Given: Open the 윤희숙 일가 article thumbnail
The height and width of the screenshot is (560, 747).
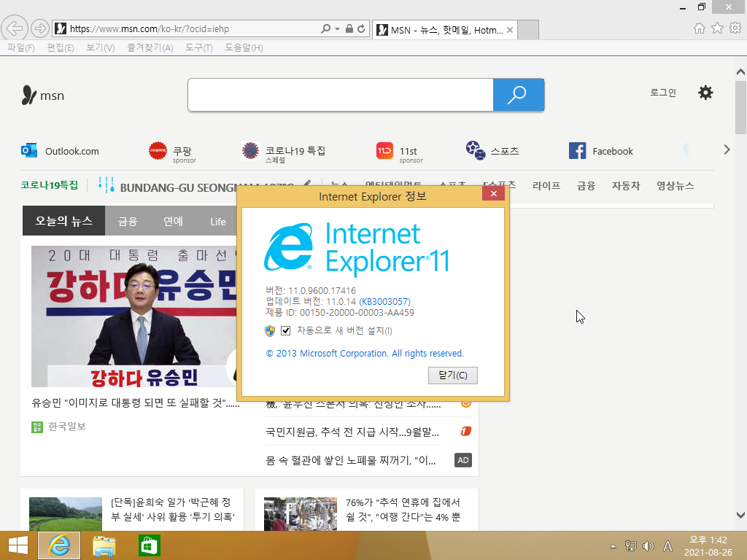Looking at the screenshot, I should [x=65, y=514].
